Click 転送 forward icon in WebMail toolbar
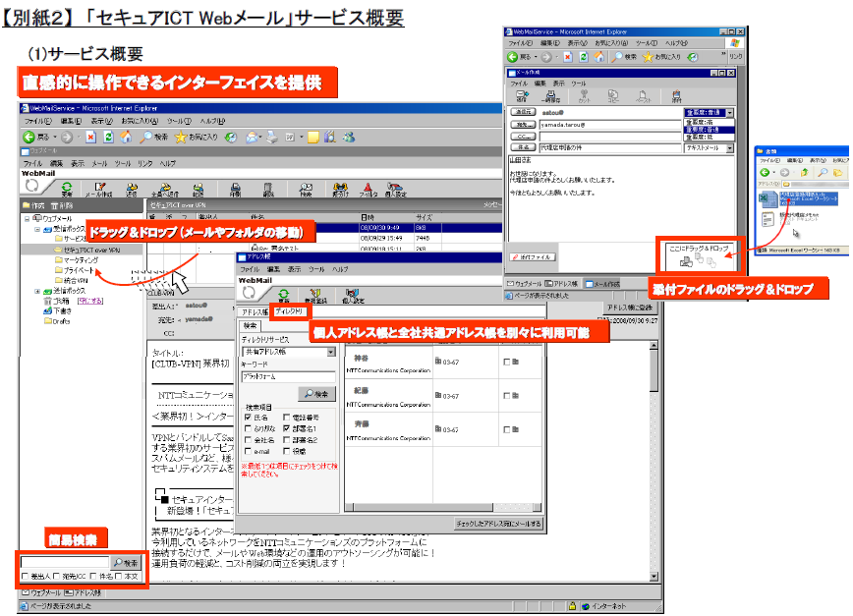The height and width of the screenshot is (616, 853). click(199, 190)
